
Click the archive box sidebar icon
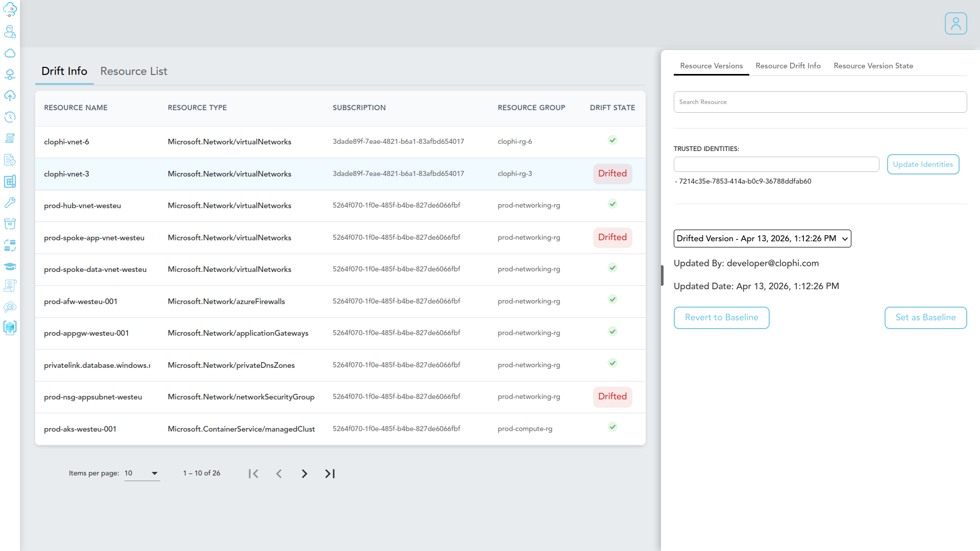[10, 224]
